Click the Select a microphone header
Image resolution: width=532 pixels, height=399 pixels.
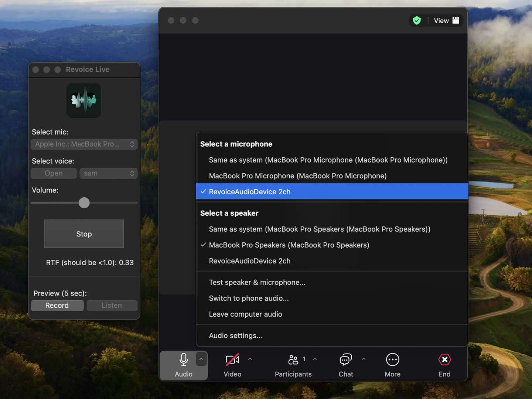coord(236,144)
